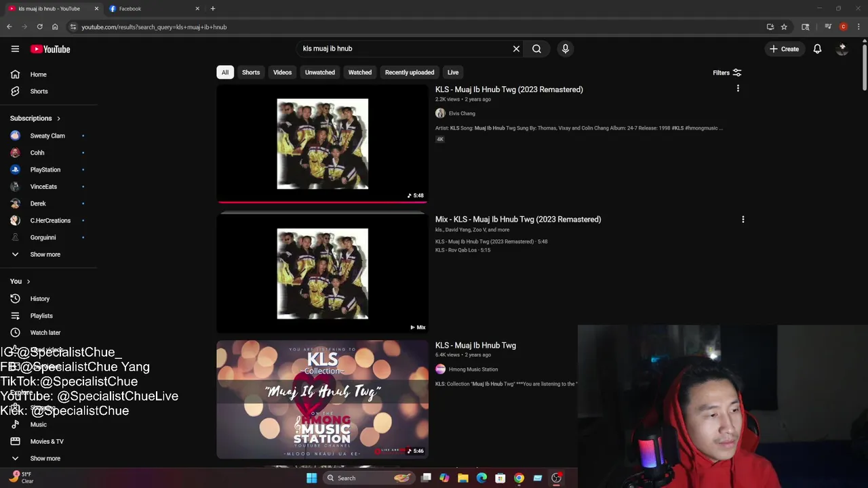
Task: Start voice search with the microphone icon
Action: (x=565, y=49)
